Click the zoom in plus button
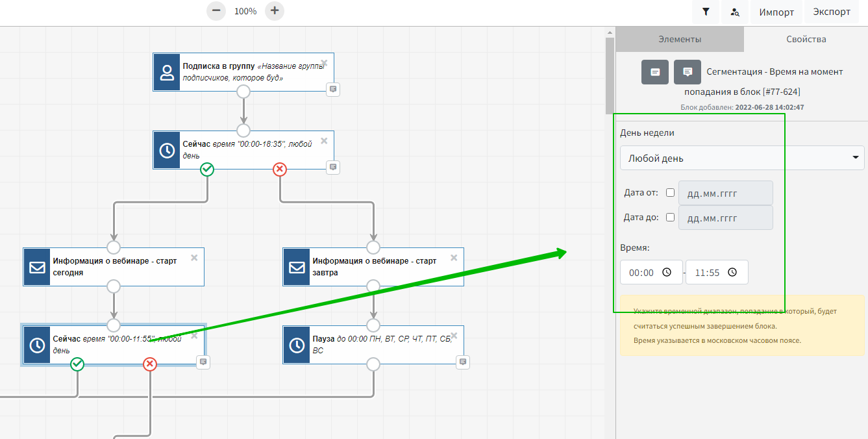Image resolution: width=868 pixels, height=439 pixels. [275, 11]
